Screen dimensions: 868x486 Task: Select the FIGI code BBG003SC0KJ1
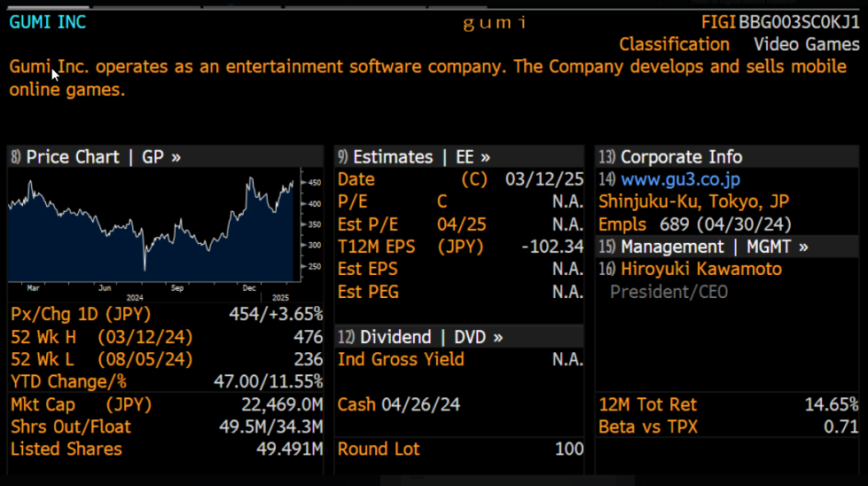799,22
